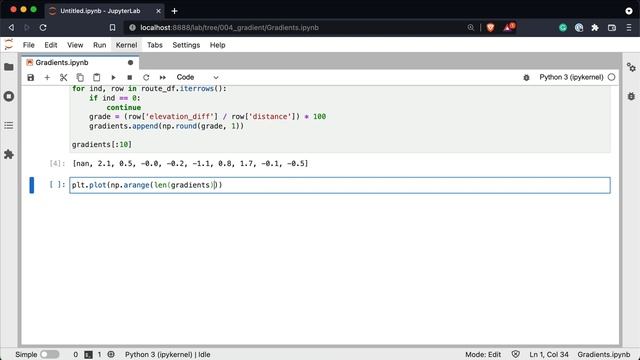Viewport: 640px width, 360px height.
Task: Click Gradients.ipynb in the status bar
Action: 604,354
